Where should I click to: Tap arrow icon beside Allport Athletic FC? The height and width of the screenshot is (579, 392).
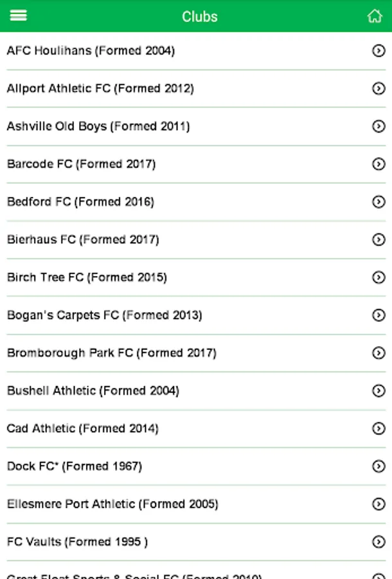[x=379, y=89]
